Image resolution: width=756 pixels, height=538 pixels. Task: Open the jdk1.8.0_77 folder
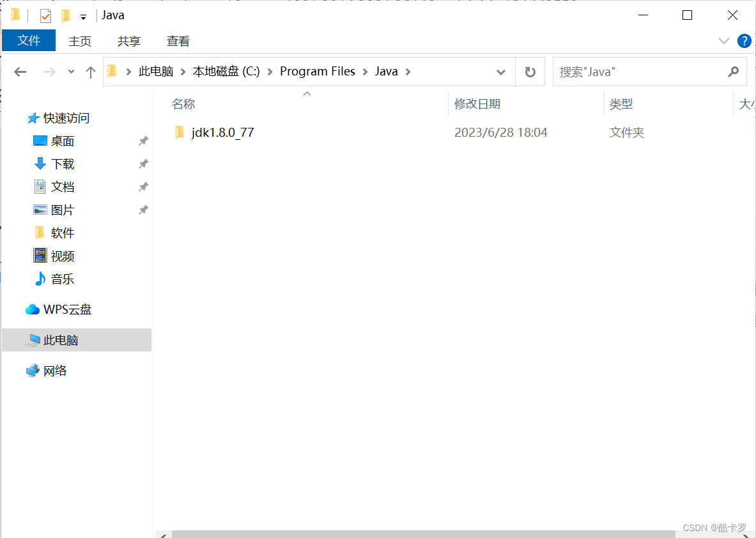click(x=222, y=132)
